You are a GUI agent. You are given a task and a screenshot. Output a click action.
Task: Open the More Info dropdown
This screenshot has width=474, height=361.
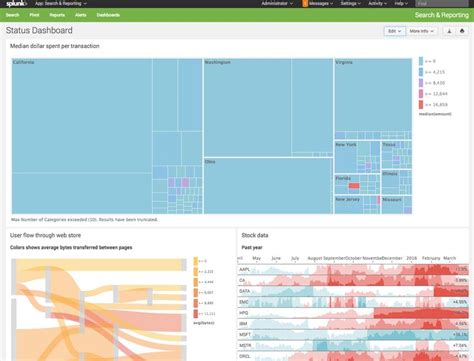[x=422, y=31]
